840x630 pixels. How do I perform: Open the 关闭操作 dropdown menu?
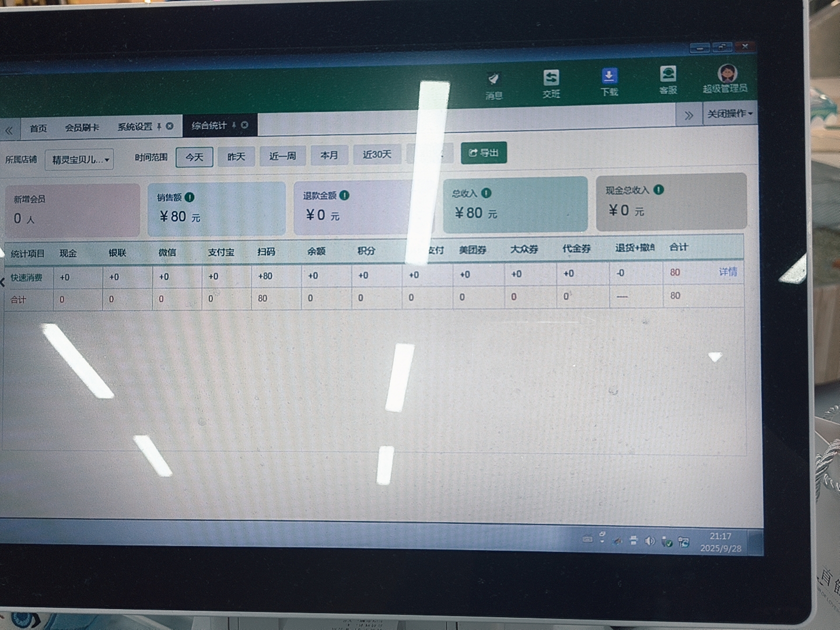[729, 114]
